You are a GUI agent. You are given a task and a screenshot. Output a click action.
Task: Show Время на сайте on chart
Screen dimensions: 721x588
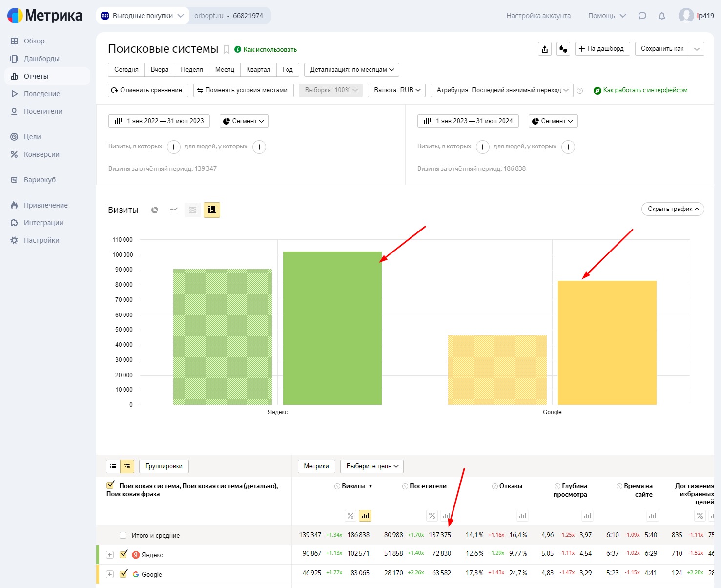coord(653,516)
